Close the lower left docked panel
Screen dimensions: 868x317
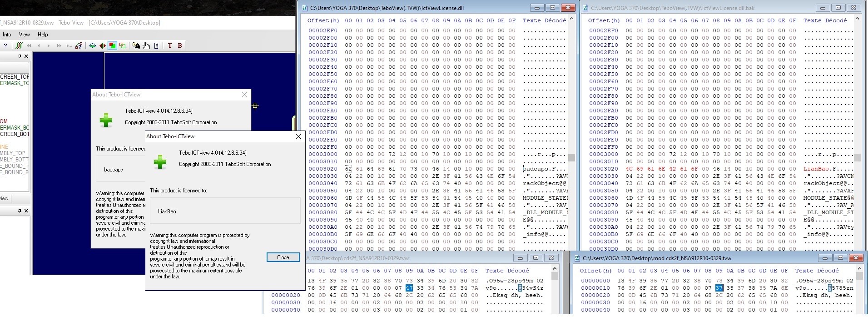pos(26,211)
